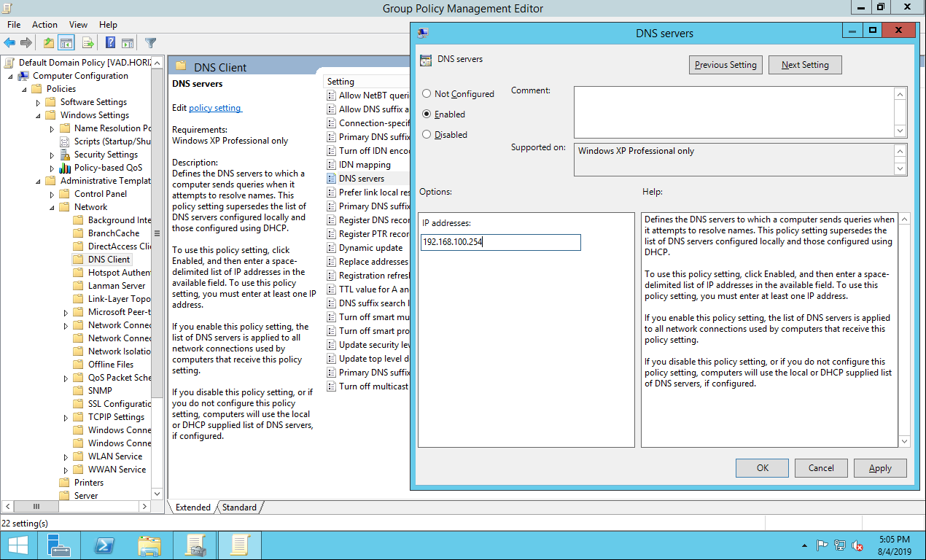Expand the Control Panel folder node

(x=52, y=194)
